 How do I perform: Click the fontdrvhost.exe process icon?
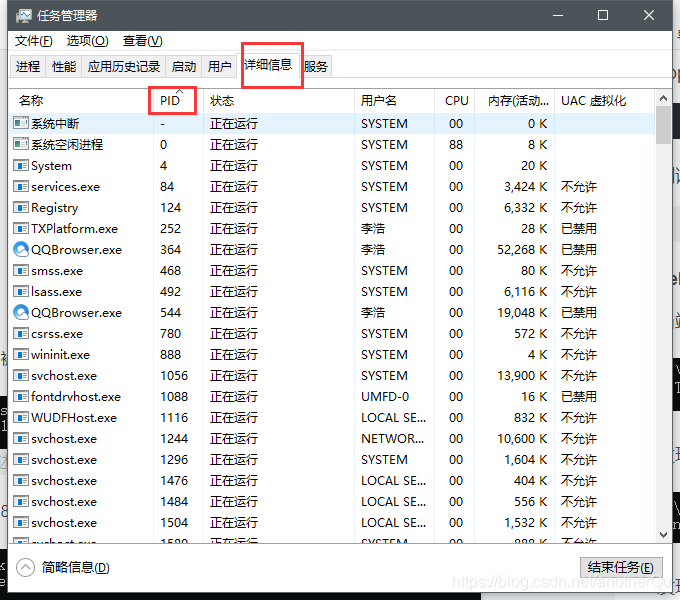pos(21,396)
